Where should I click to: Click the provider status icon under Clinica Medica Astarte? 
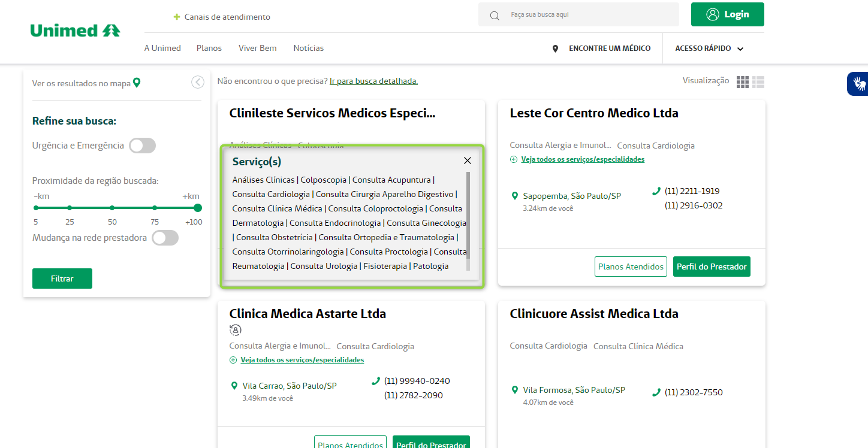[x=236, y=330]
